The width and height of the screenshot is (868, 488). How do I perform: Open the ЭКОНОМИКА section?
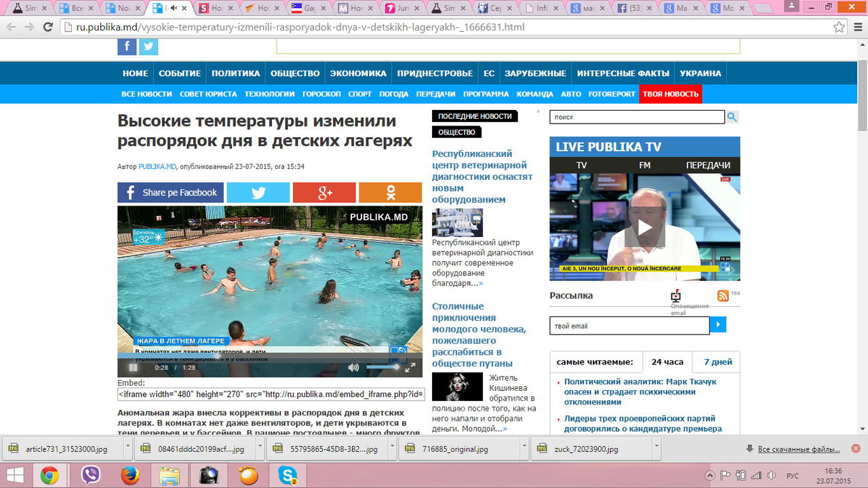(358, 73)
